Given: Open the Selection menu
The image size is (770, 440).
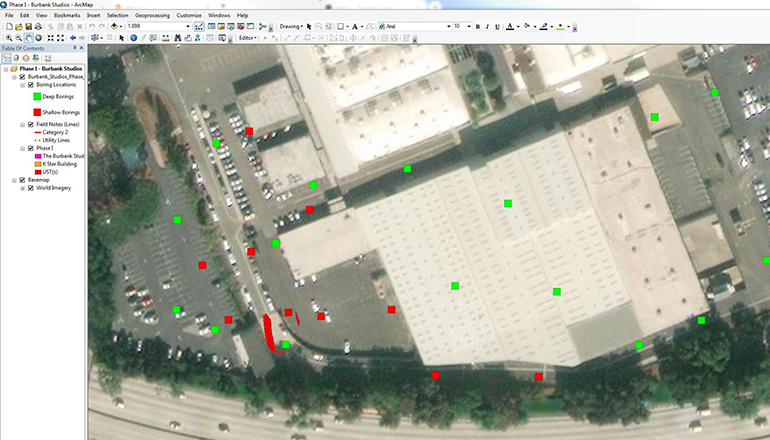Looking at the screenshot, I should pyautogui.click(x=117, y=15).
